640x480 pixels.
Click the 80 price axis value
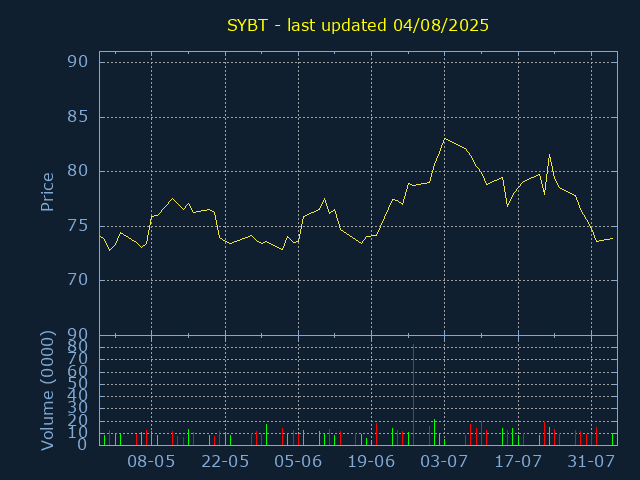pyautogui.click(x=78, y=171)
